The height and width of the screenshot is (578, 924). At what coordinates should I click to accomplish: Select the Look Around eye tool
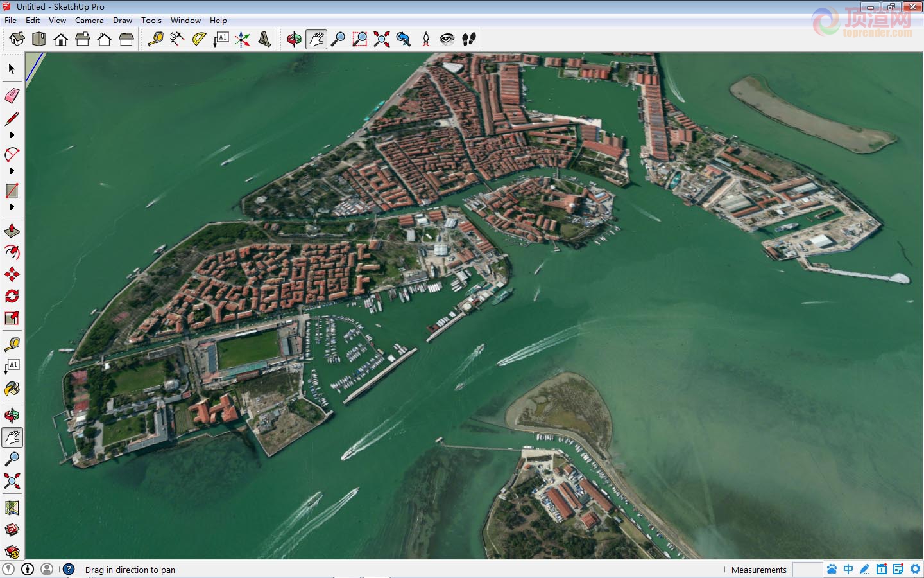[x=447, y=39]
